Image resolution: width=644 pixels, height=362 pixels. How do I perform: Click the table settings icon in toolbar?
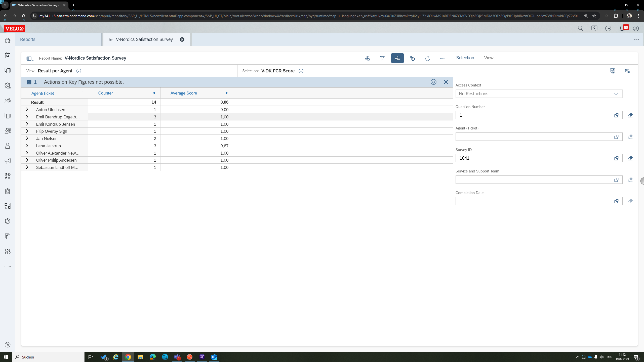coord(367,58)
